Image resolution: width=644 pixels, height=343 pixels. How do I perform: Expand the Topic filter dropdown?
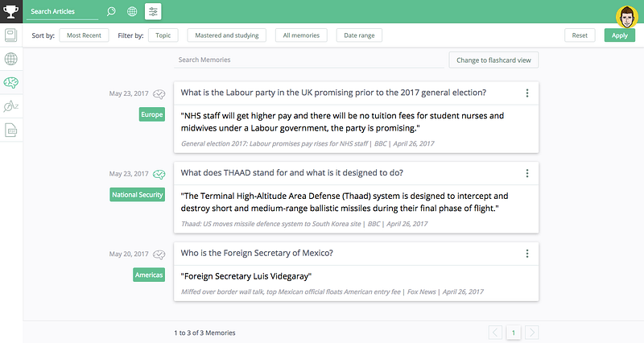(x=163, y=35)
